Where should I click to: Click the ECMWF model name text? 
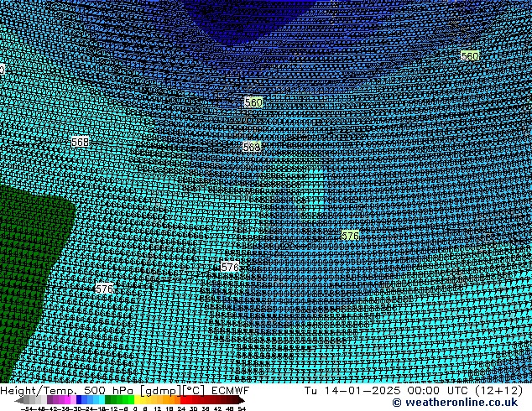point(231,391)
